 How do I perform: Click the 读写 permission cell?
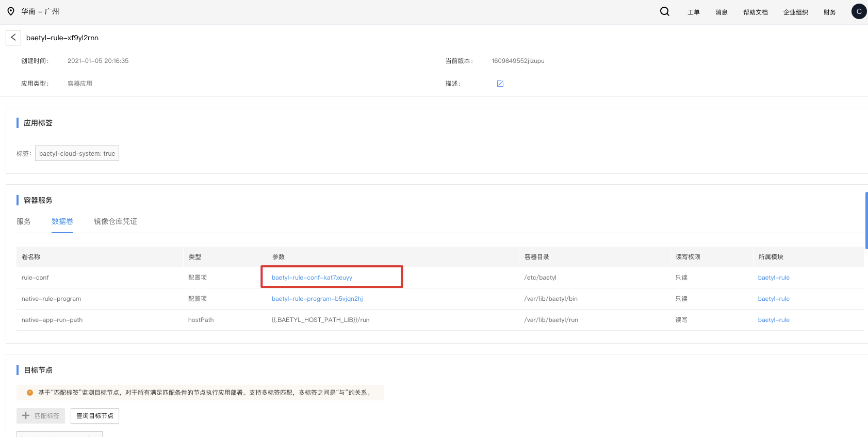681,320
